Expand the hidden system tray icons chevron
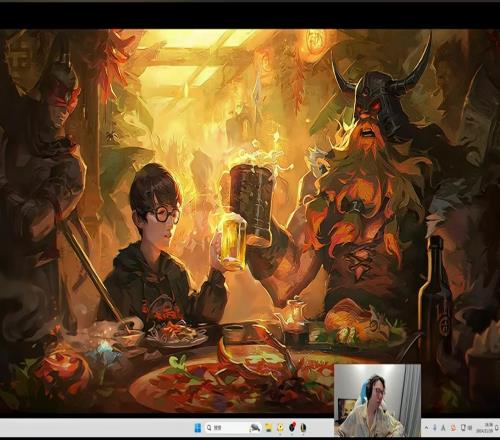500x440 pixels. point(426,428)
